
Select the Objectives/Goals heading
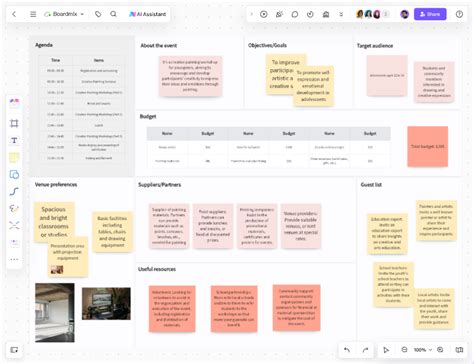267,45
